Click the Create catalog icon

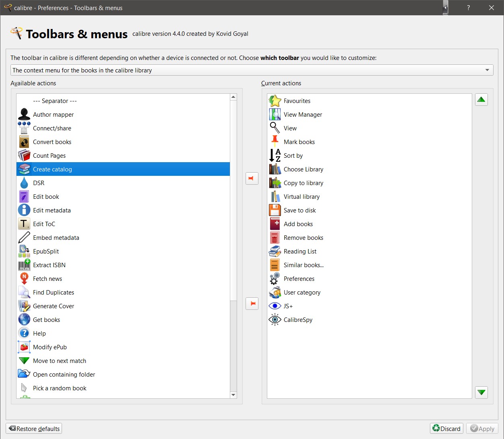coord(24,169)
